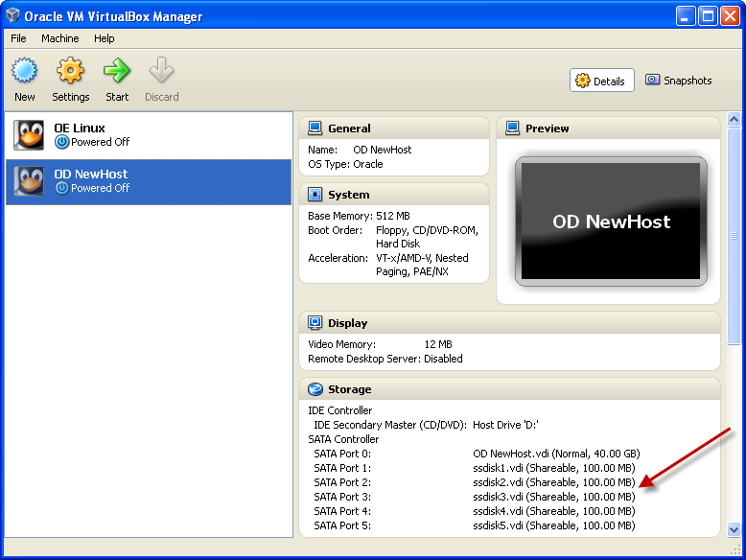Screen dimensions: 746x560
Task: Open the Help menu
Action: coord(105,38)
